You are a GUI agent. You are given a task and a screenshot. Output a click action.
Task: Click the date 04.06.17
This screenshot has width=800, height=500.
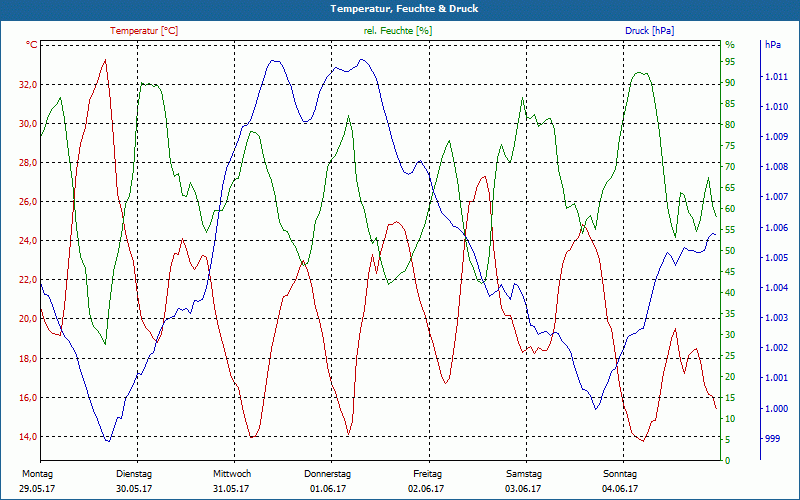point(620,489)
